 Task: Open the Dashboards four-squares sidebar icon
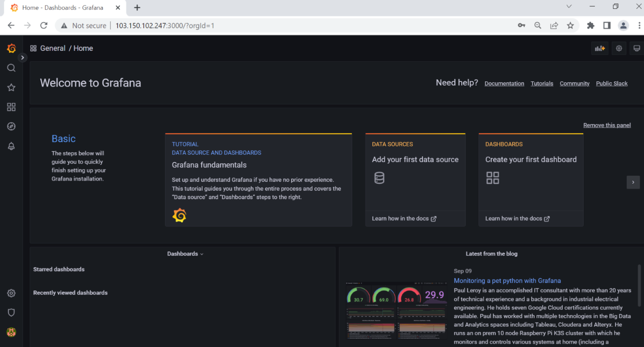[11, 107]
